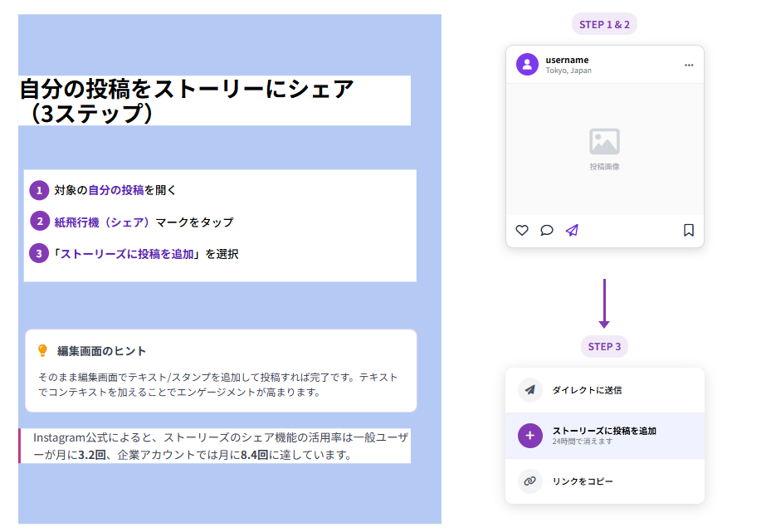Image resolution: width=766 pixels, height=532 pixels.
Task: Click the purple plus circle icon
Action: [530, 436]
